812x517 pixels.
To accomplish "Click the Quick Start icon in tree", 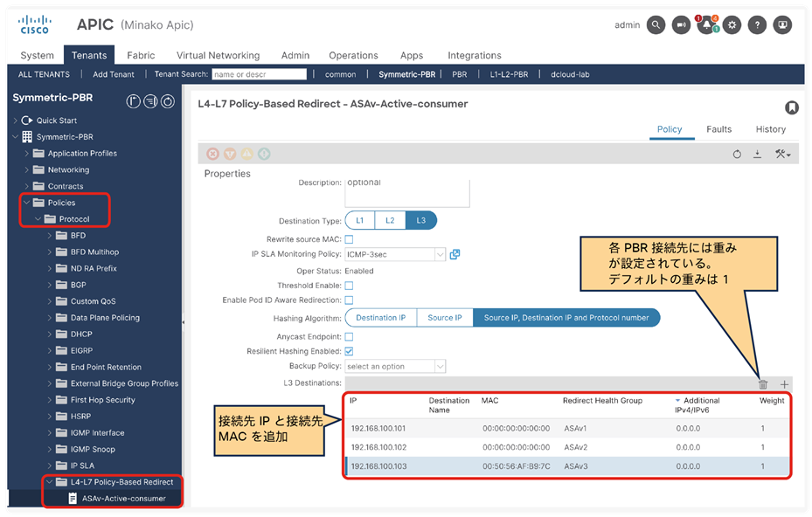I will [27, 120].
